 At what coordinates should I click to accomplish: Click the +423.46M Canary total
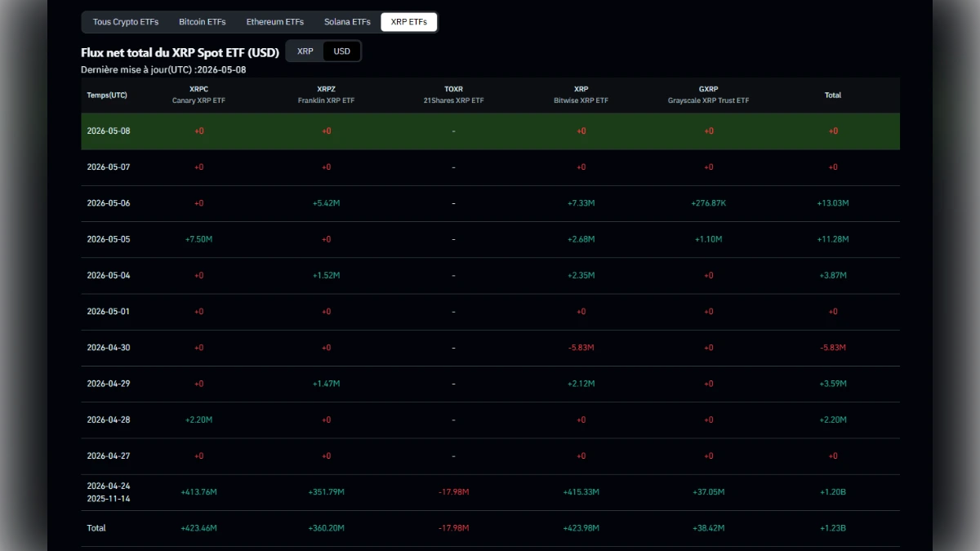tap(198, 528)
